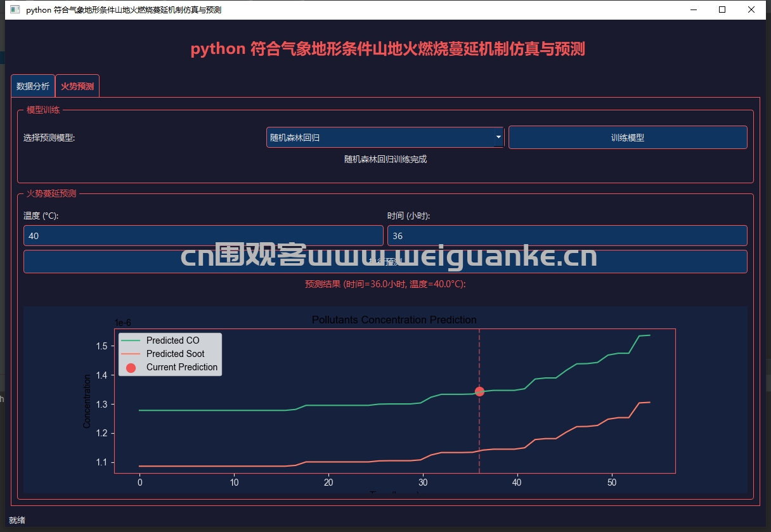The image size is (771, 532).
Task: Open the 随机森林回归 model combo box
Action: [379, 138]
